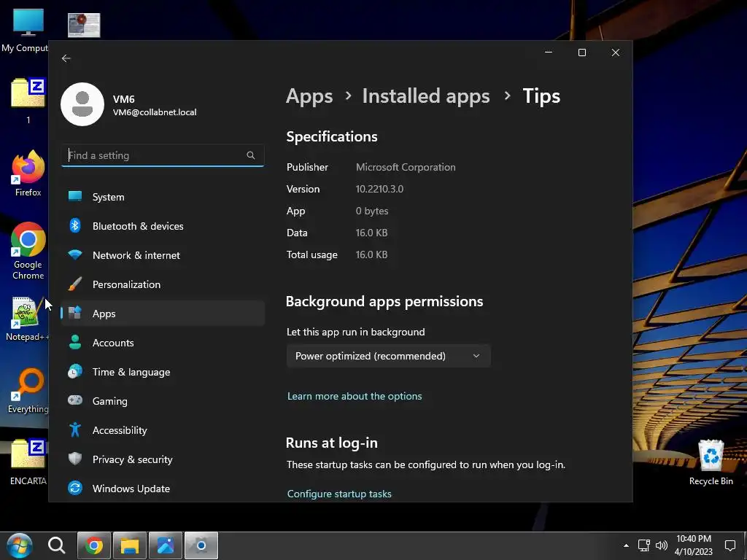Click the back arrow in Settings
Screen dimensions: 747x560
pos(66,58)
